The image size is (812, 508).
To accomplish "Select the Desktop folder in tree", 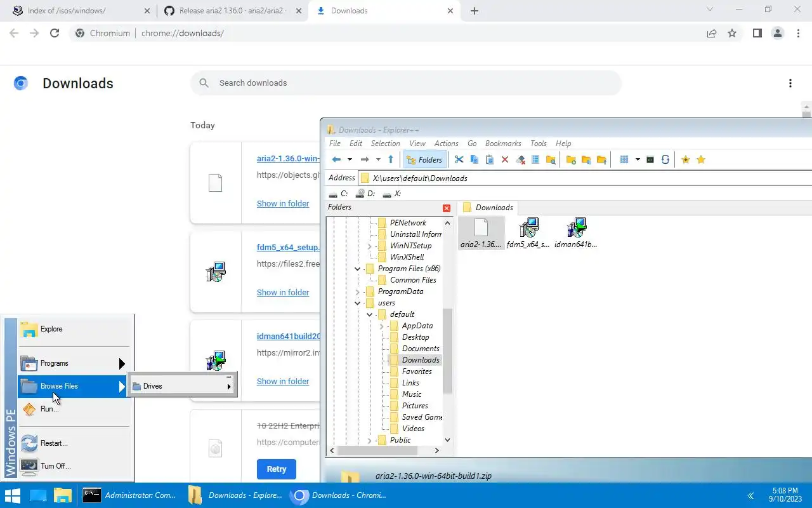I will [416, 337].
